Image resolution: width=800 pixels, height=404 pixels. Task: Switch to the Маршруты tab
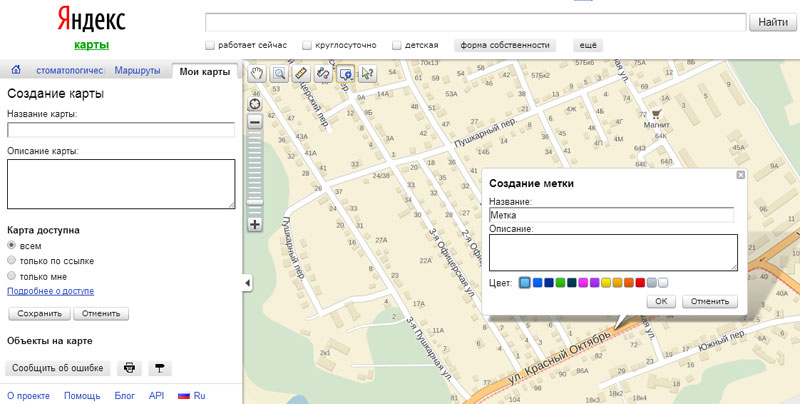[x=137, y=71]
